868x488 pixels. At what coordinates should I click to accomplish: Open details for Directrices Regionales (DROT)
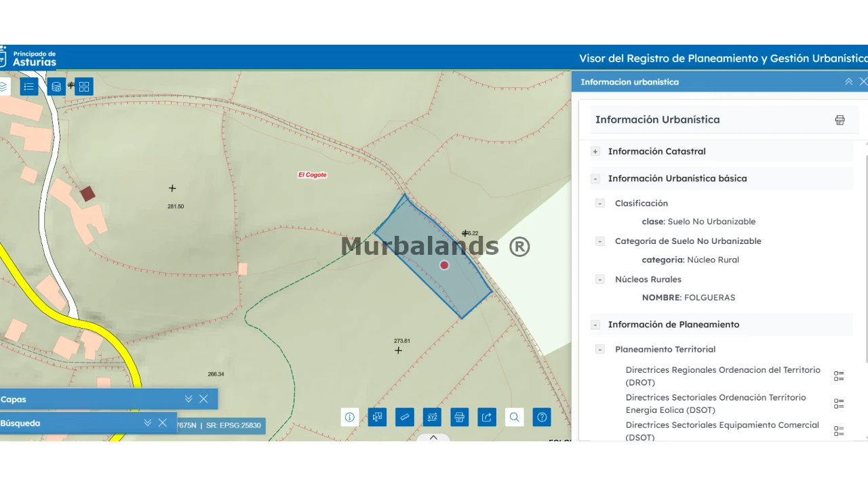click(839, 376)
